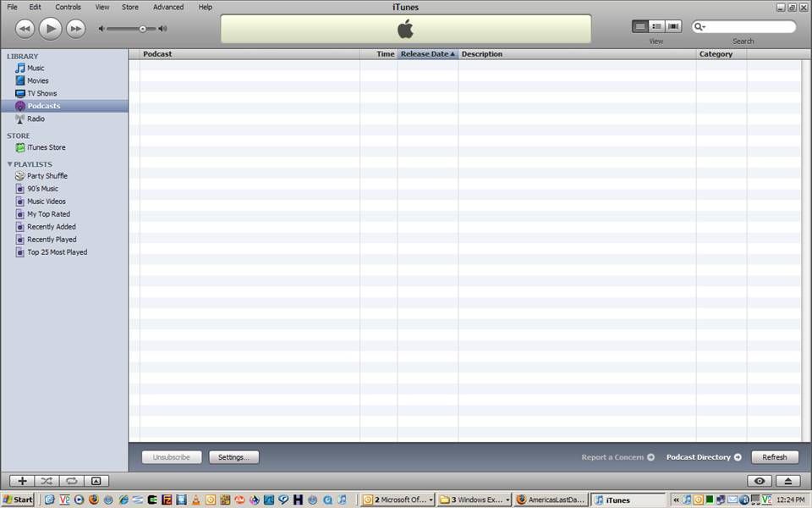Mute using the low-volume speaker icon
The height and width of the screenshot is (508, 812).
point(101,29)
